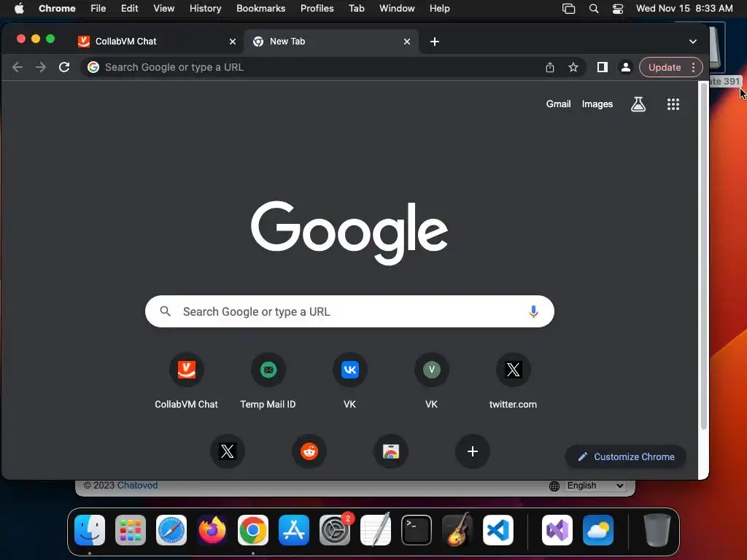Screen dimensions: 747x560
Task: Click the page vertical scrollbar
Action: coord(703,257)
